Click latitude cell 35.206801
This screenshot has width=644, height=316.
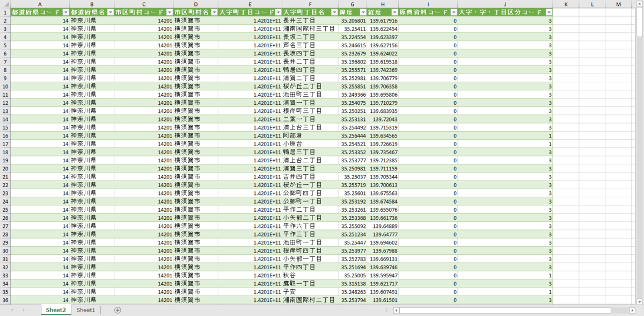point(352,20)
